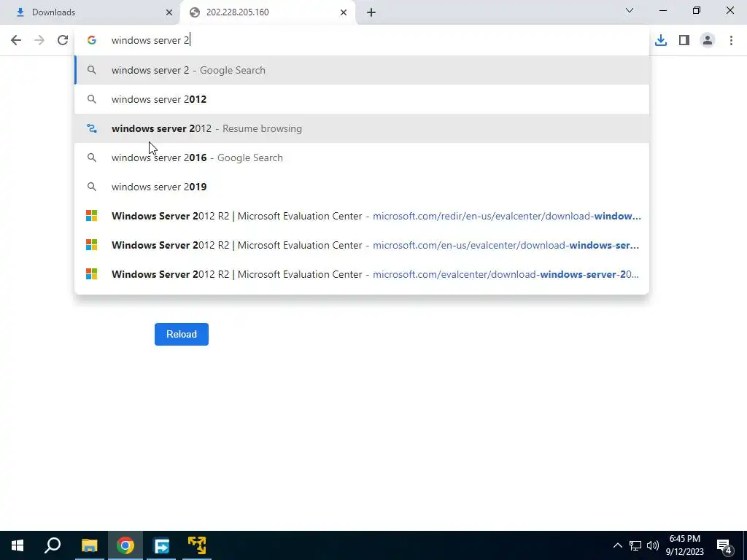Click magnifier icon beside 'windows server 2019'
This screenshot has height=560, width=747.
pyautogui.click(x=91, y=187)
